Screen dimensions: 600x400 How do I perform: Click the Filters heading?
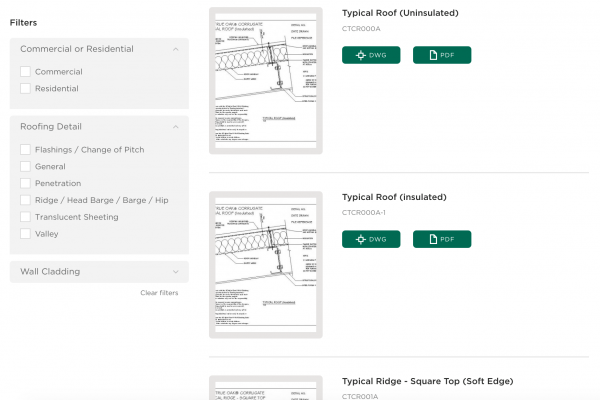tap(23, 23)
